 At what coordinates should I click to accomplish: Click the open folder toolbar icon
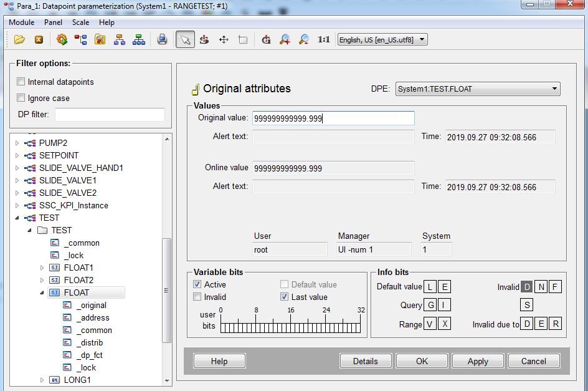19,39
